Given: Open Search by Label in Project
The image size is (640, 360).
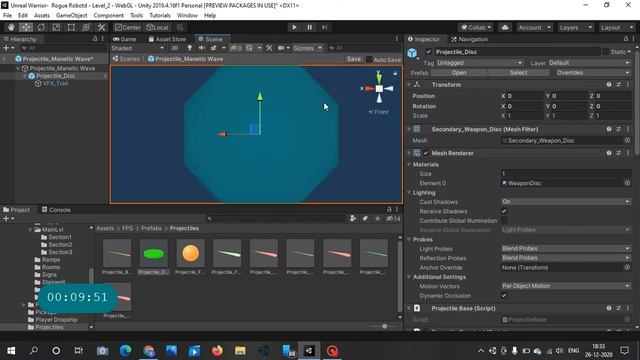Looking at the screenshot, I should 365,219.
